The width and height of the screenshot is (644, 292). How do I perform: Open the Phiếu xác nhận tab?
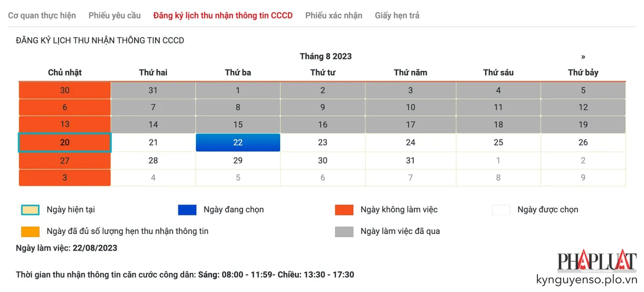[334, 16]
